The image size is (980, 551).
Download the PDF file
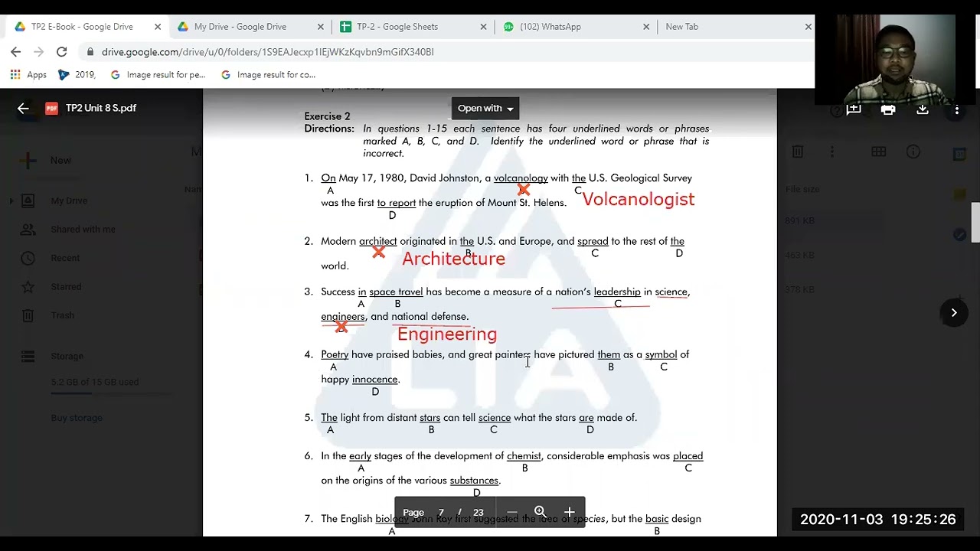pos(923,109)
